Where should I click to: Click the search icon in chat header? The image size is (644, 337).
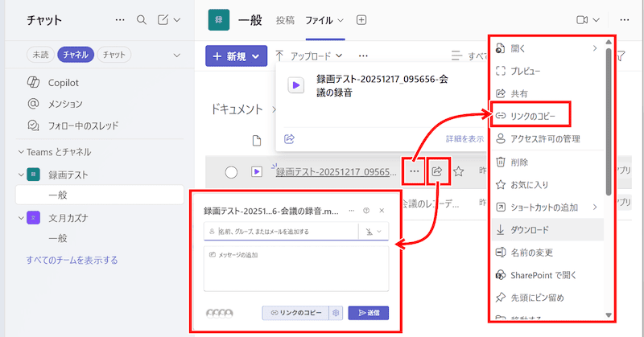[142, 19]
